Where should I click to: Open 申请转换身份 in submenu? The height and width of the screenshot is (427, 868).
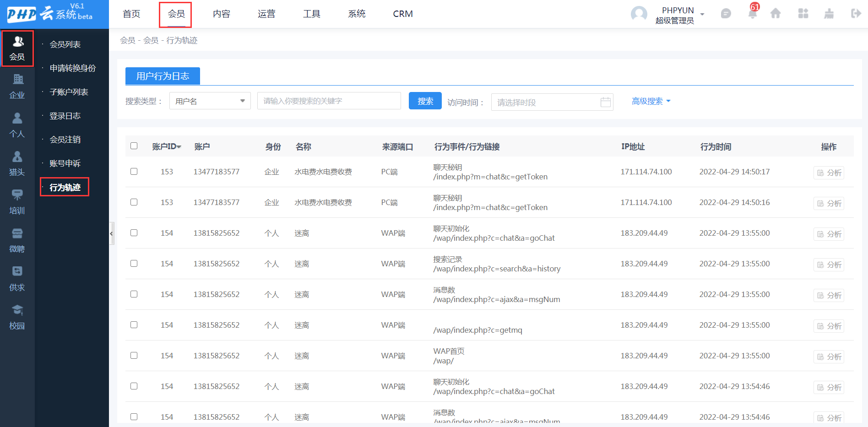(73, 68)
